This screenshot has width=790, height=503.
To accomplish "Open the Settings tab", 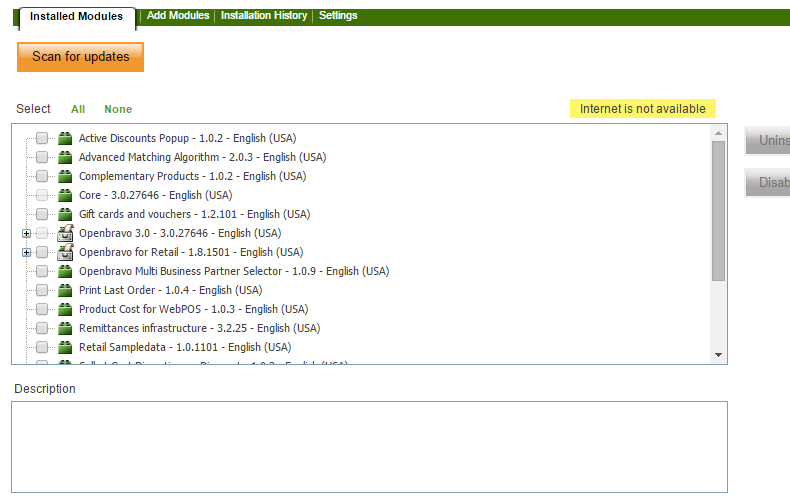I will click(338, 16).
